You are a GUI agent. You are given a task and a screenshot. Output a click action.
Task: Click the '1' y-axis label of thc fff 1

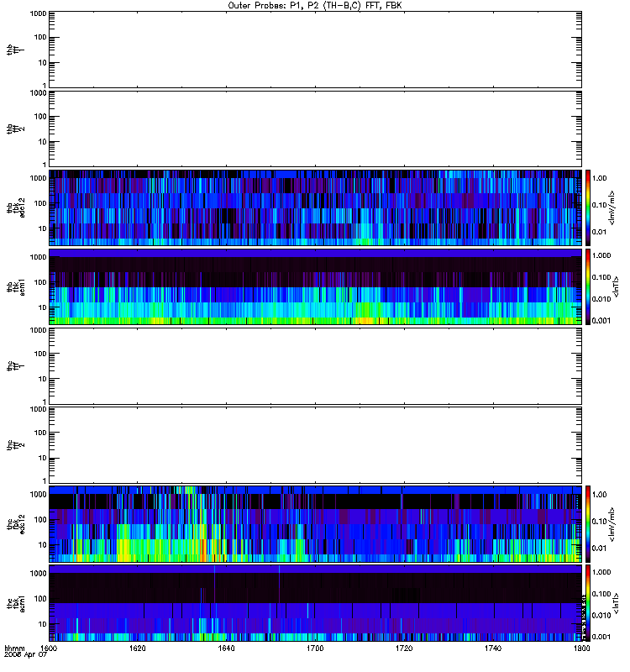(45, 402)
